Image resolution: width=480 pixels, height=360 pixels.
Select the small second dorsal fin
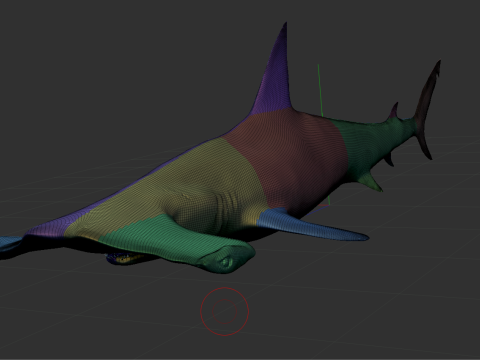[393, 112]
